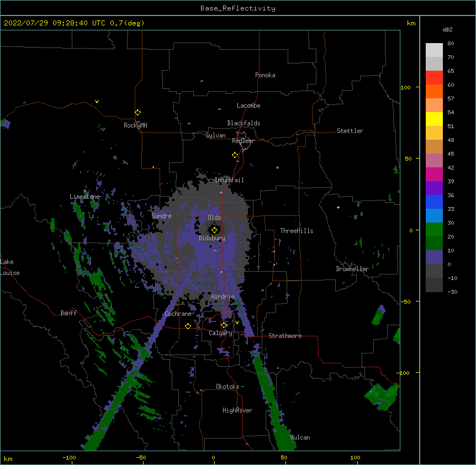Pick the red 60-65 dBZ legend swatch

point(434,78)
